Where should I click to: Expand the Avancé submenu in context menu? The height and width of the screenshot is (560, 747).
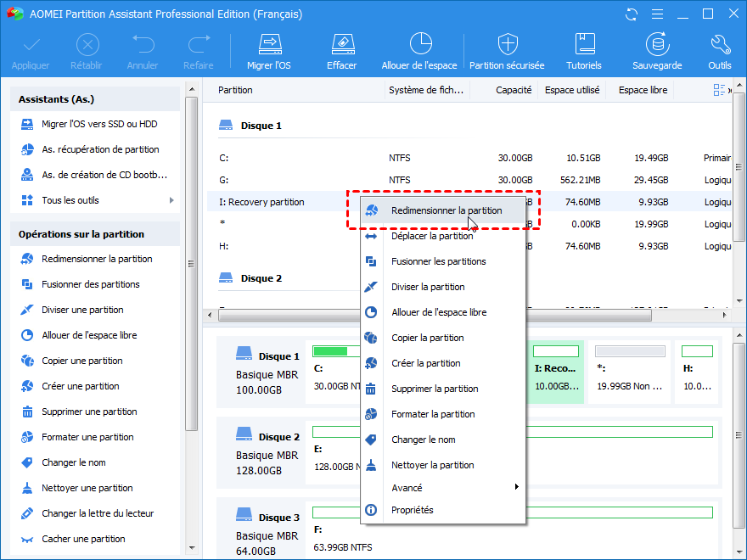(x=516, y=487)
